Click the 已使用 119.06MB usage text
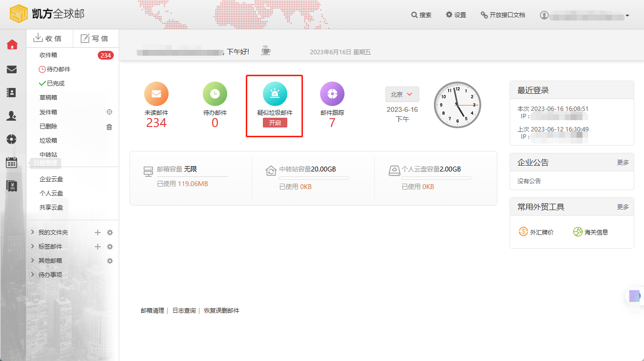The image size is (644, 361). (183, 184)
